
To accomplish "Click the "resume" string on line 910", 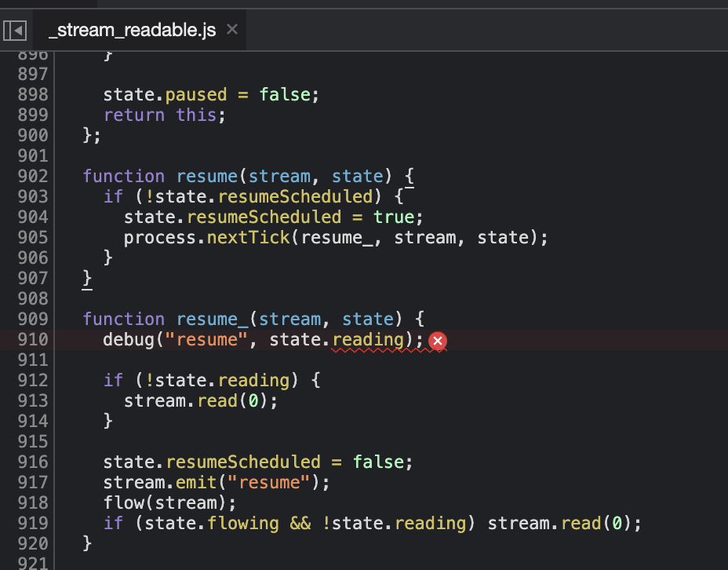I will tap(206, 340).
